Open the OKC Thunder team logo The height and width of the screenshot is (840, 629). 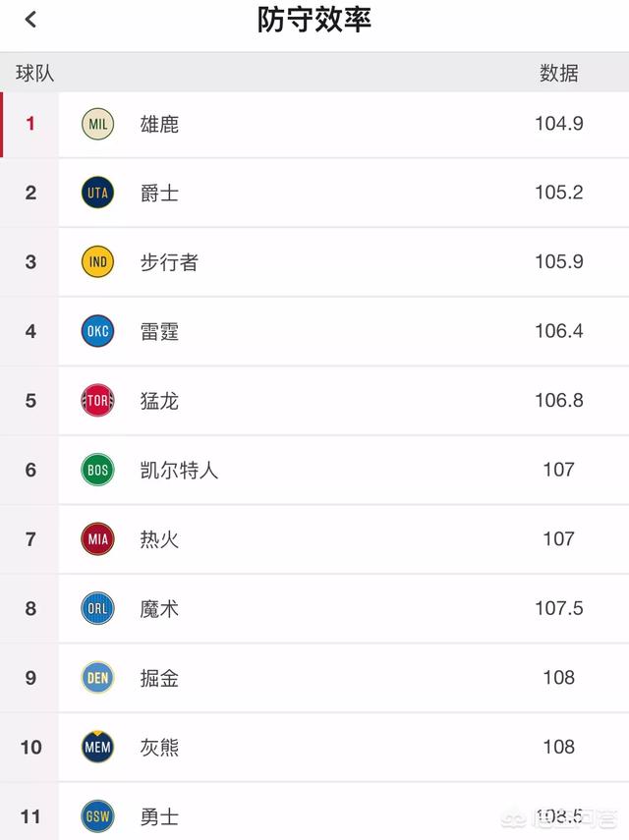click(x=97, y=331)
